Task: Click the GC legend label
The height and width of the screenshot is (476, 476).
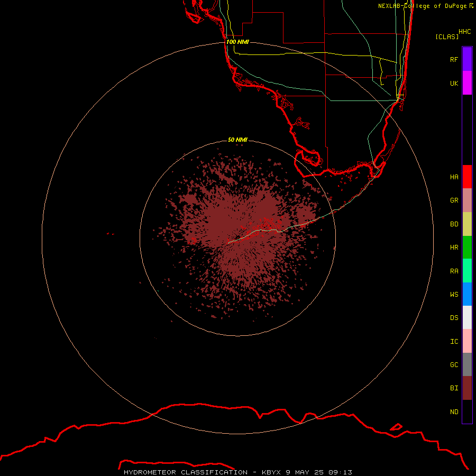Action: click(454, 365)
